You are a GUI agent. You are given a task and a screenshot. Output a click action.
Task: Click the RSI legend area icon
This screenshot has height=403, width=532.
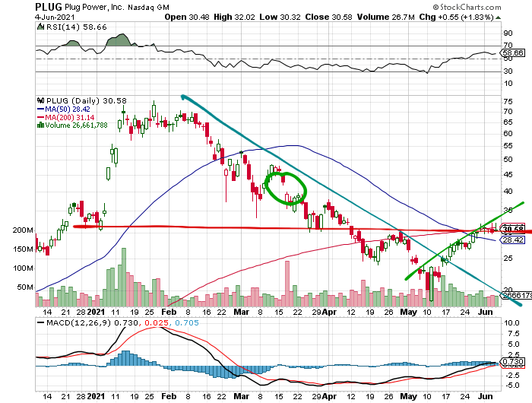coord(40,27)
